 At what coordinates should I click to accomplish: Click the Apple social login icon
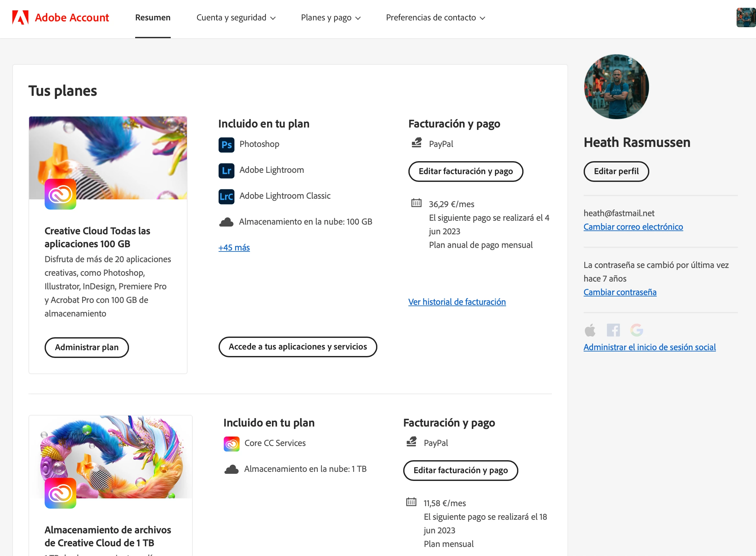coord(590,330)
